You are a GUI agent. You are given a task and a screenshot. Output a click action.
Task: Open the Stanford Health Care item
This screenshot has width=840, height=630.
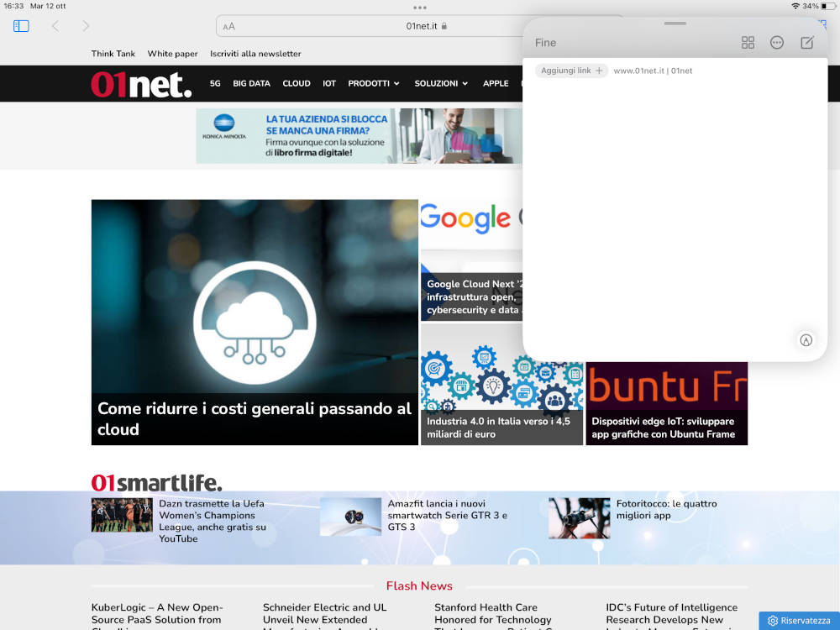tap(493, 616)
